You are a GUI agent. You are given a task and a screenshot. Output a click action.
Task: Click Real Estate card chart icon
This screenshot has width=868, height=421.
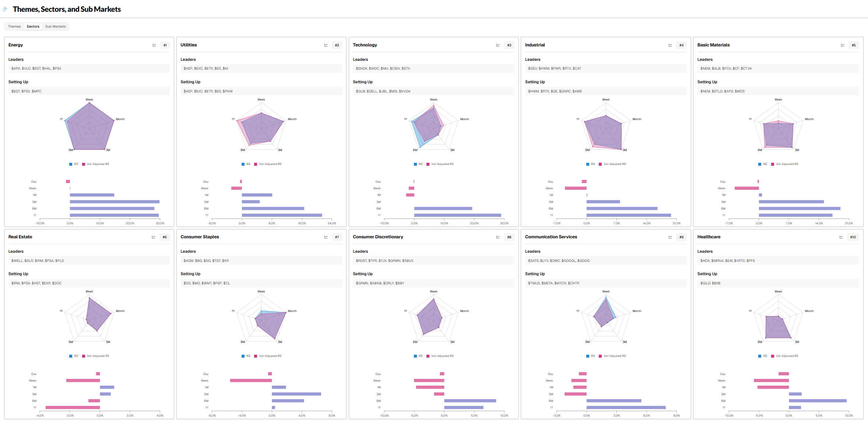(154, 237)
